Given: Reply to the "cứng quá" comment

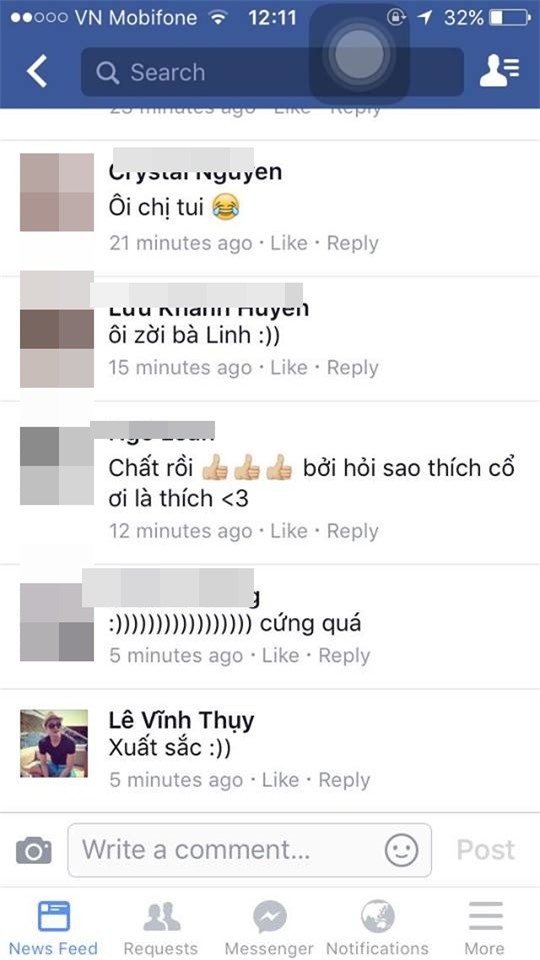Looking at the screenshot, I should pyautogui.click(x=344, y=656).
